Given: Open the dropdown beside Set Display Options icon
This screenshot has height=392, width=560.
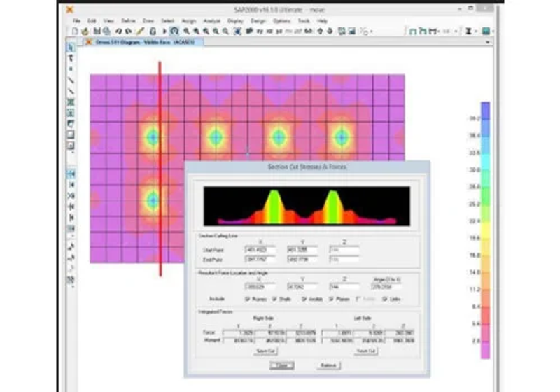Looking at the screenshot, I should tap(372, 31).
